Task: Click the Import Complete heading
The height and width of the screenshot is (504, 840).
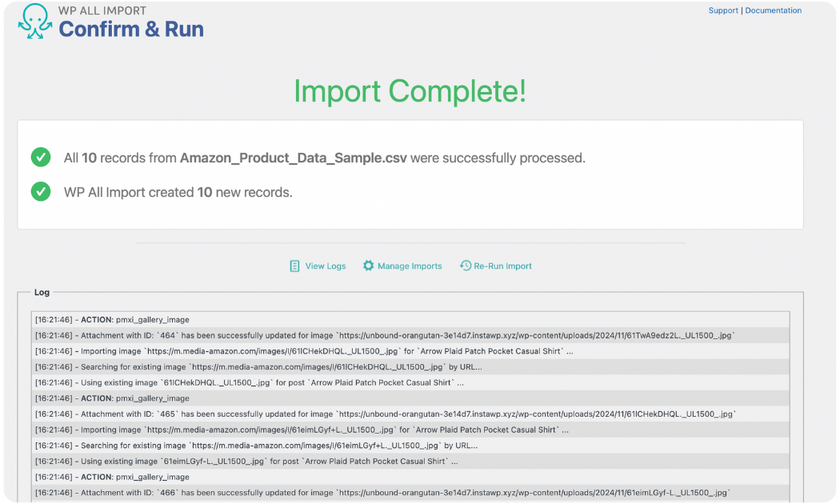Action: (410, 90)
